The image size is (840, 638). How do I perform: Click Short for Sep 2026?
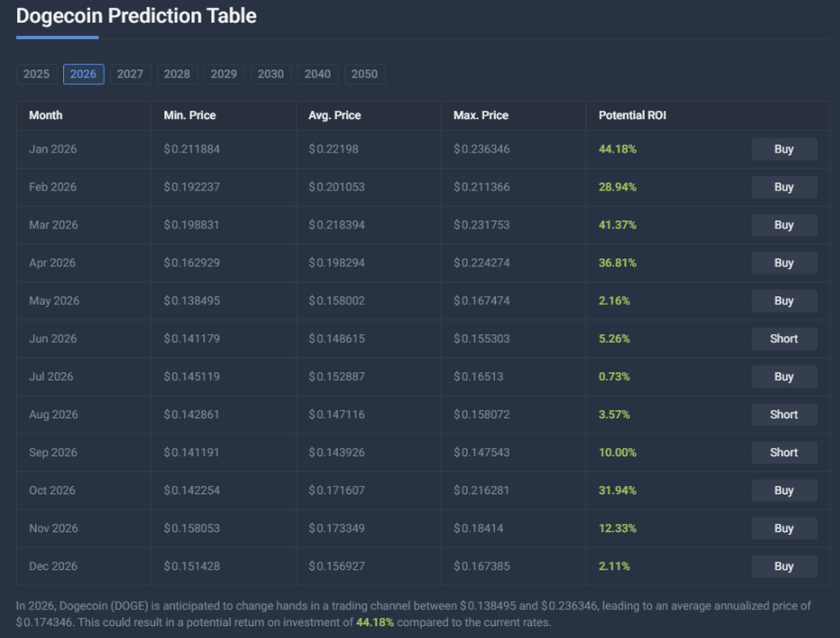(784, 453)
